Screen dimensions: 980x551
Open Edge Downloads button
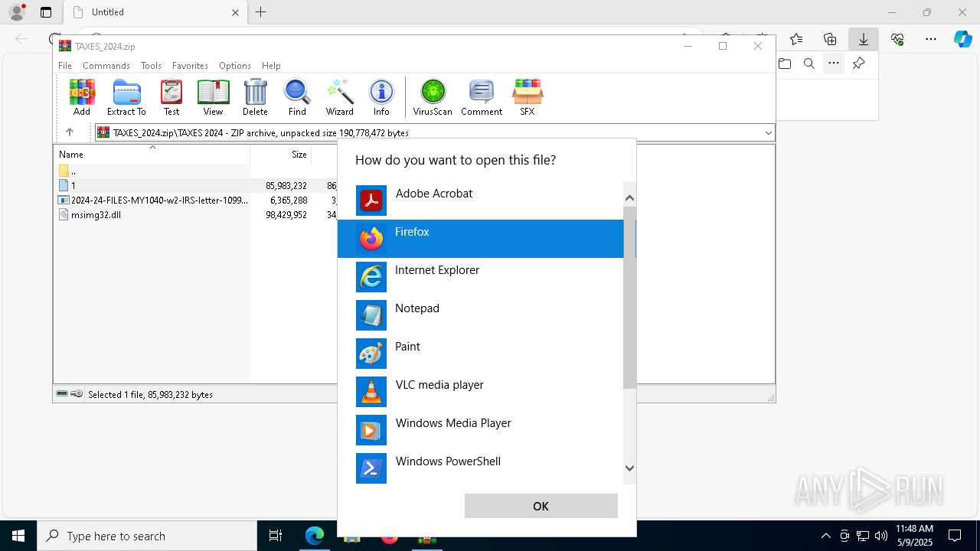pyautogui.click(x=864, y=39)
